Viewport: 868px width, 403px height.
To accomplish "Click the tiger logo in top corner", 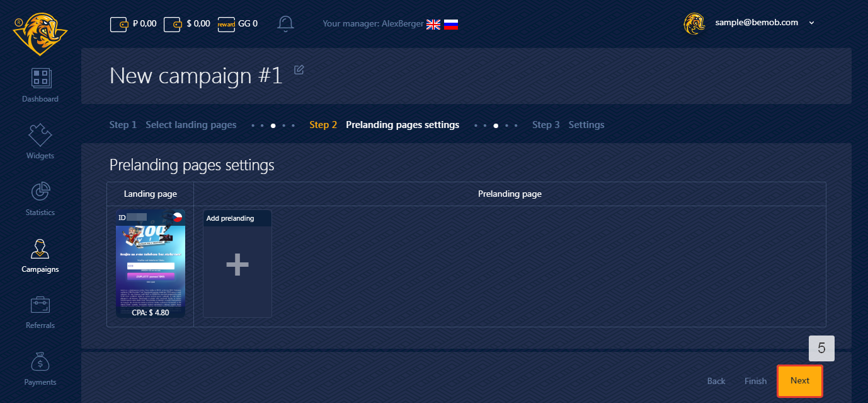I will [40, 33].
